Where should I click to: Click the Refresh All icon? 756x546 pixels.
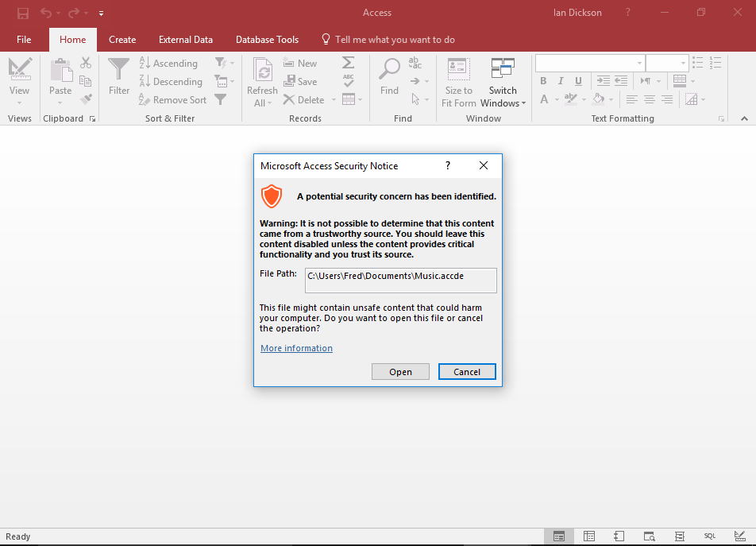264,71
